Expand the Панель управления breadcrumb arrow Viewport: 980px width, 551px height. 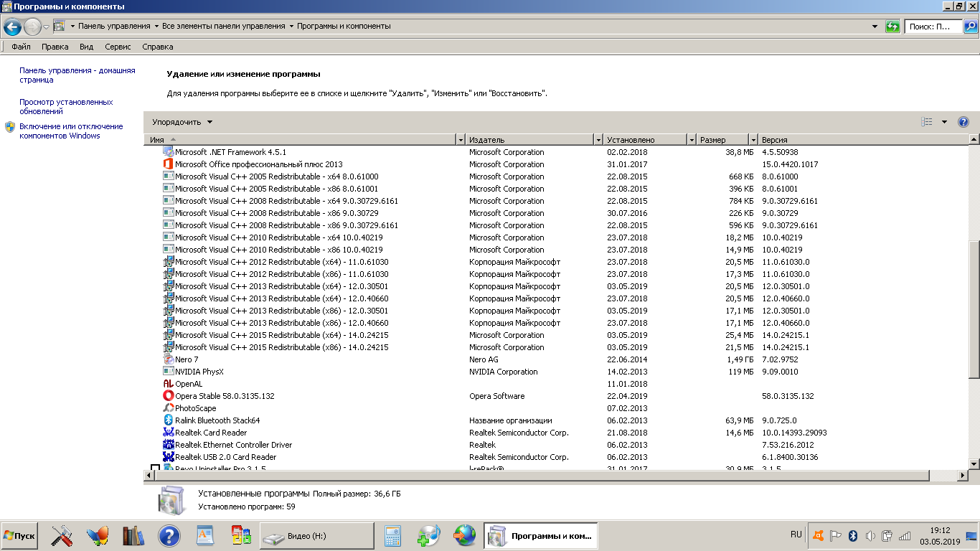[x=156, y=27]
